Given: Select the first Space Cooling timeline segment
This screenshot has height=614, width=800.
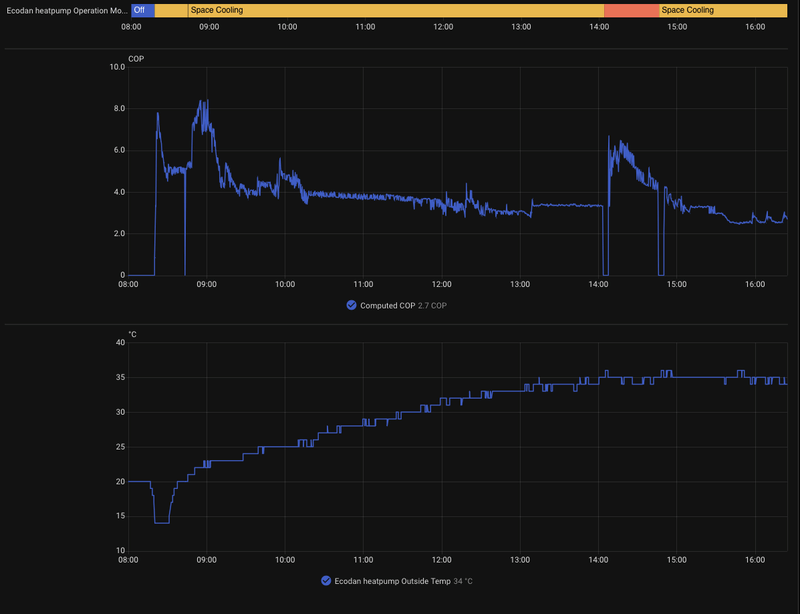Looking at the screenshot, I should click(x=396, y=10).
